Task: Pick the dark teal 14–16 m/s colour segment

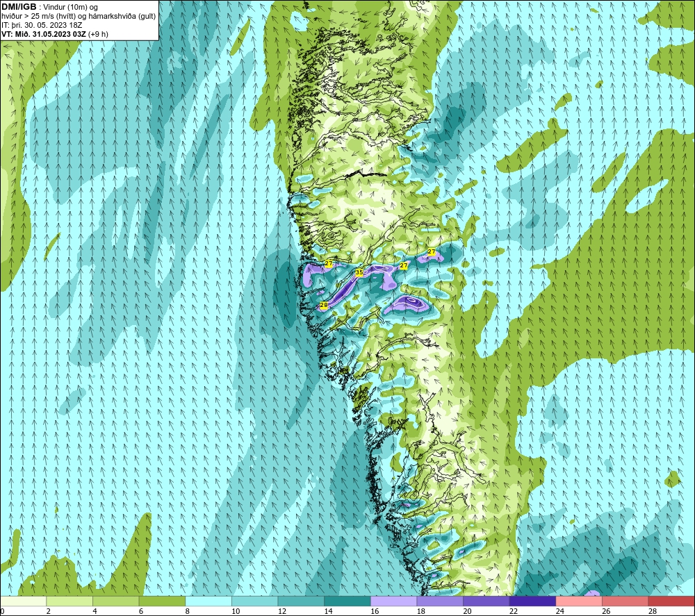Action: 347,601
